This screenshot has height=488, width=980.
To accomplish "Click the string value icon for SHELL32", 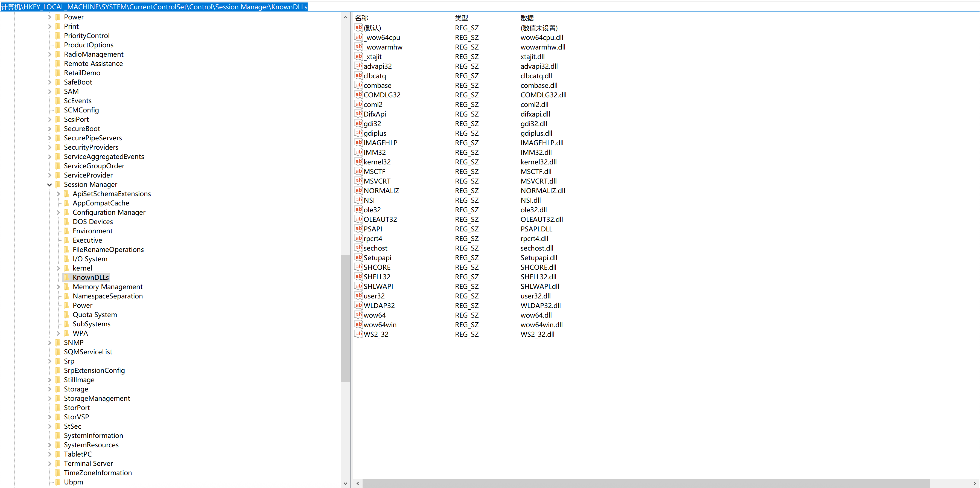I will tap(358, 277).
